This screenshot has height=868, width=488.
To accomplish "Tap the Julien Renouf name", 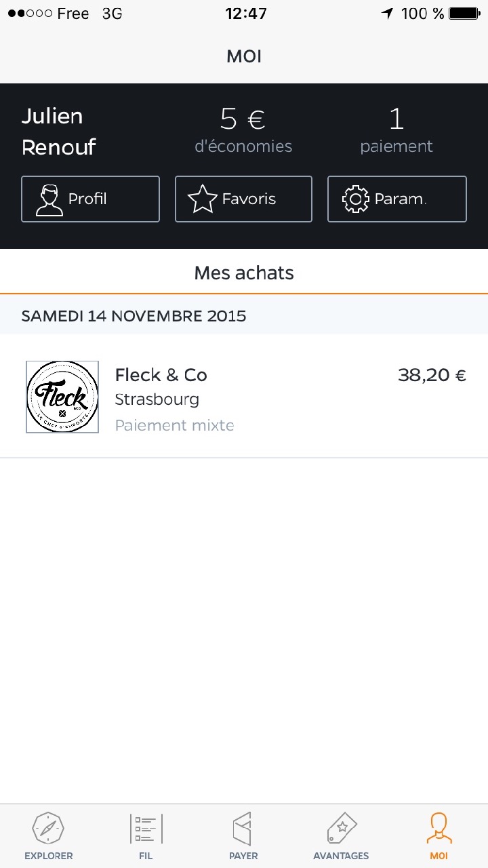I will (58, 131).
